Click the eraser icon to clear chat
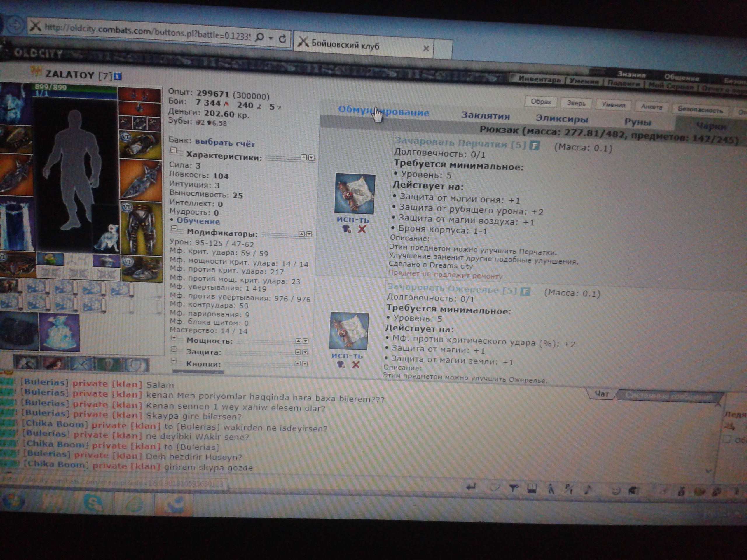Screen dimensions: 747x560 [x=495, y=487]
